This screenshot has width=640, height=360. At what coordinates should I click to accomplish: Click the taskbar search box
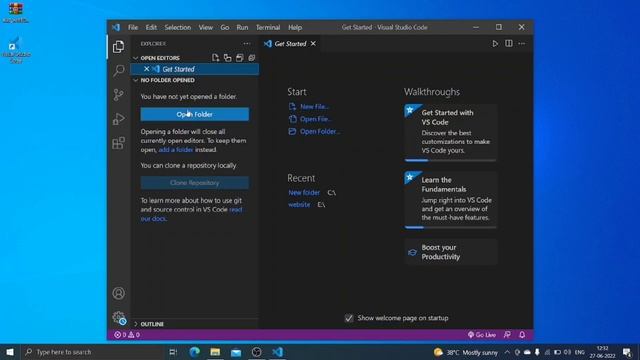(x=92, y=352)
